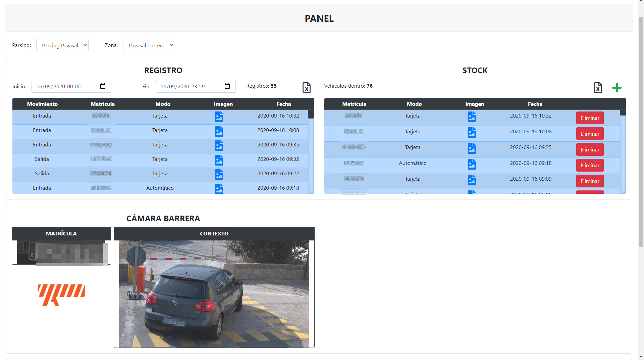
Task: Export Stock table to Excel
Action: [597, 88]
